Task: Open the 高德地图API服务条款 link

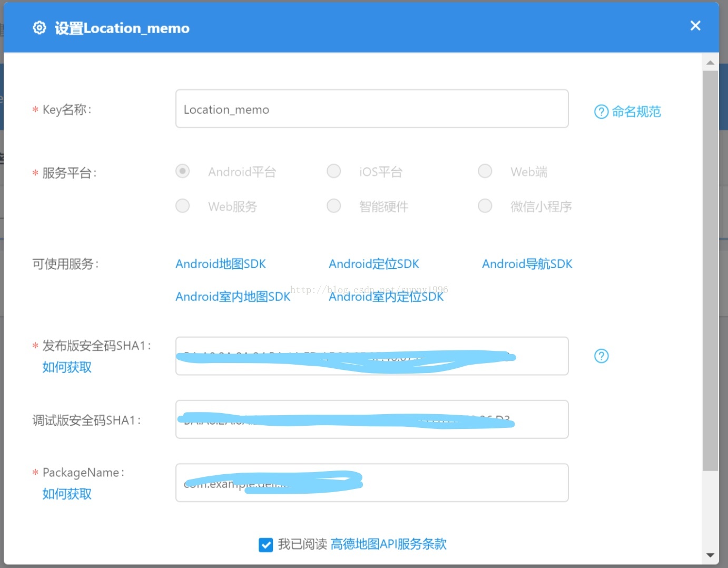Action: coord(389,544)
